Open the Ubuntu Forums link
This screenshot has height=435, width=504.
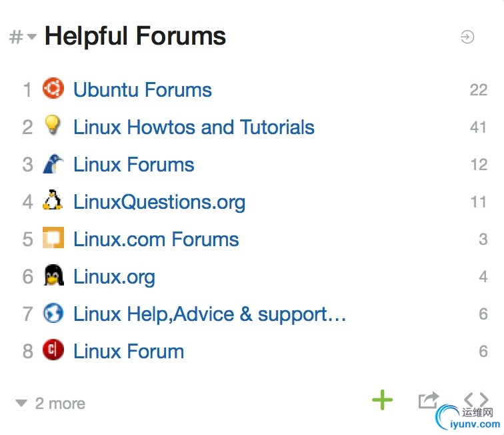tap(142, 90)
